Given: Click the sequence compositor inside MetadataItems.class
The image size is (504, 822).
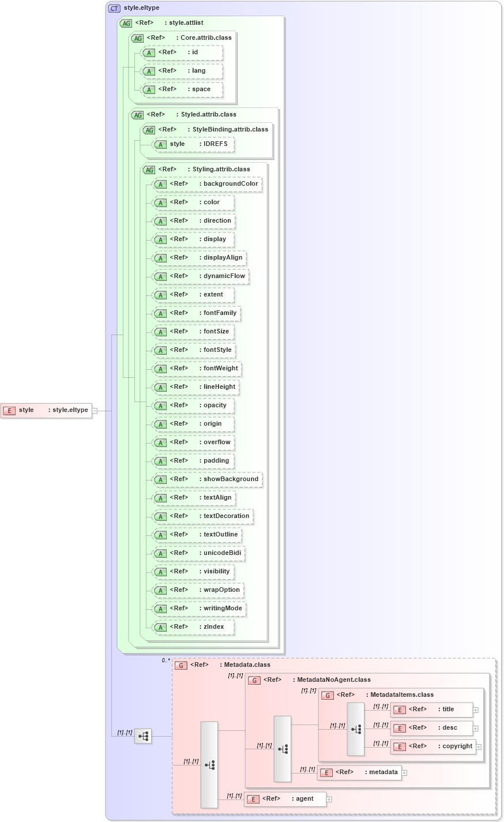Looking at the screenshot, I should [356, 729].
